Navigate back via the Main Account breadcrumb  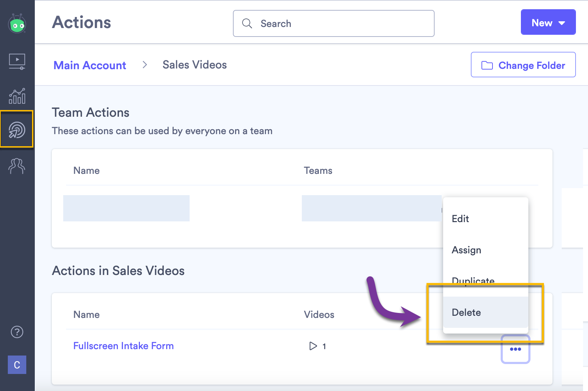click(89, 65)
